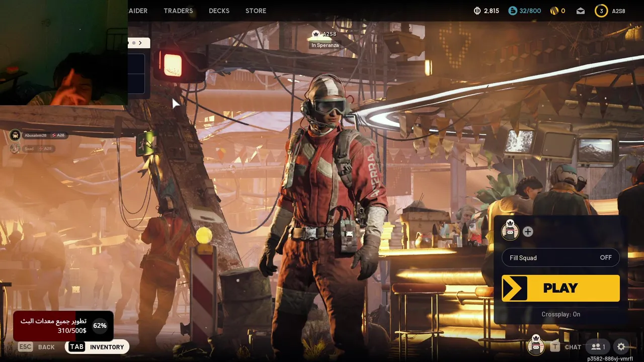Open the friends list showing 1 online

pos(599,347)
